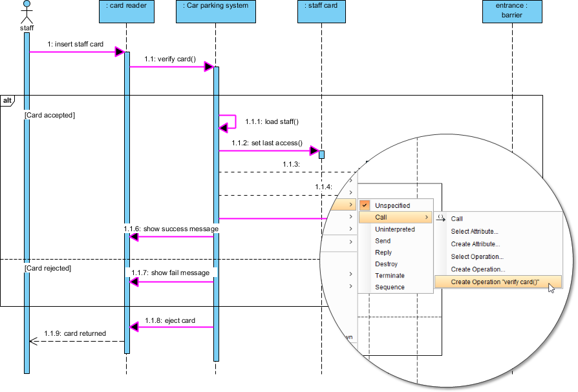Click the activation bar on staff card lifeline
This screenshot has height=392, width=578.
pos(321,153)
